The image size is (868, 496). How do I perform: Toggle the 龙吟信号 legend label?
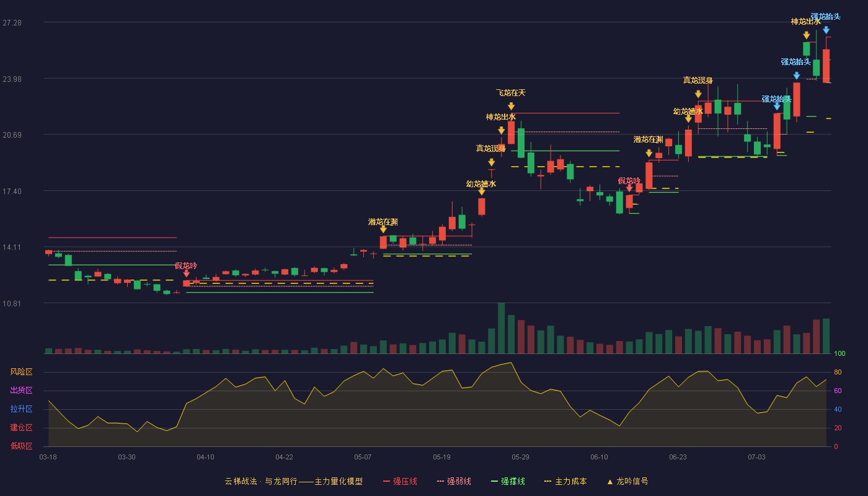tap(632, 481)
